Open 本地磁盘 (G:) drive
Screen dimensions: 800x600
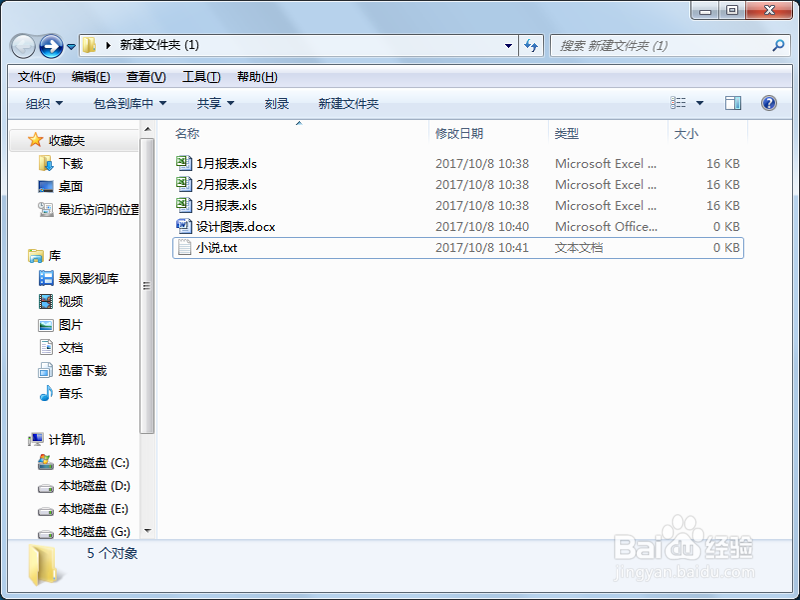pos(94,532)
